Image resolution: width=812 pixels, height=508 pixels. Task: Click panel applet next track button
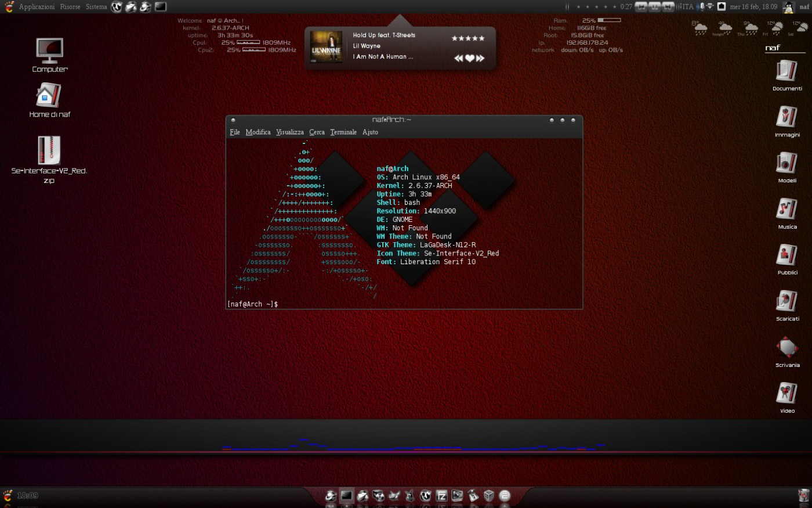668,7
